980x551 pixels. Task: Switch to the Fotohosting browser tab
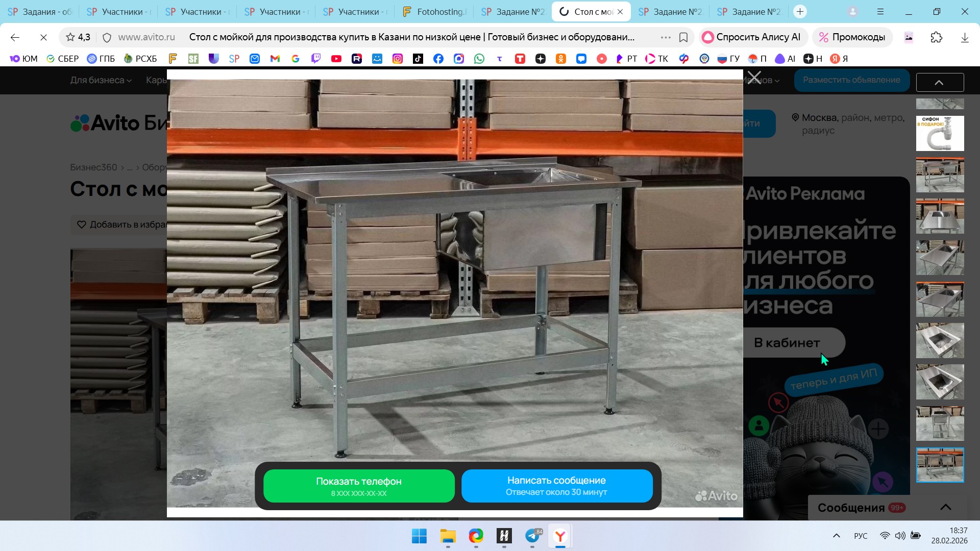click(x=434, y=11)
